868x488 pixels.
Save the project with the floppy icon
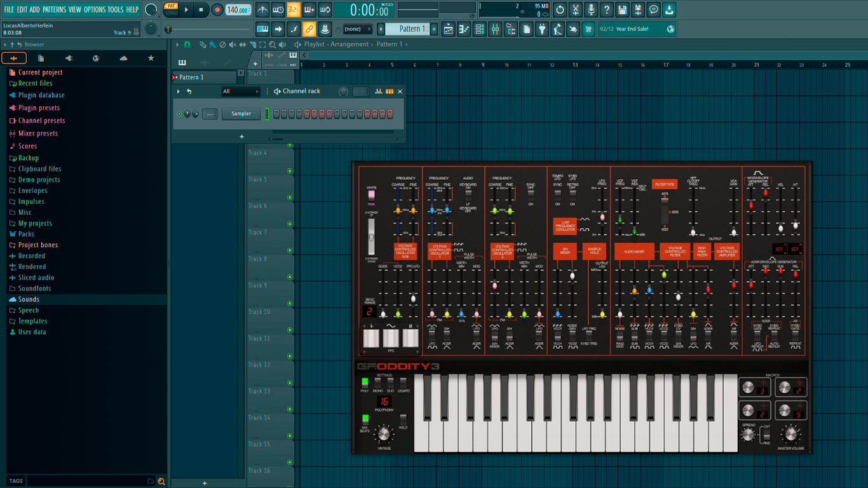(x=622, y=10)
